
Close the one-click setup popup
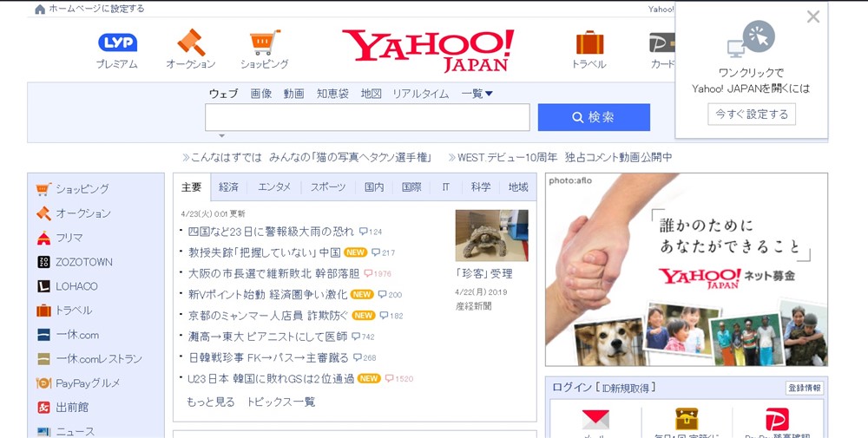[812, 16]
